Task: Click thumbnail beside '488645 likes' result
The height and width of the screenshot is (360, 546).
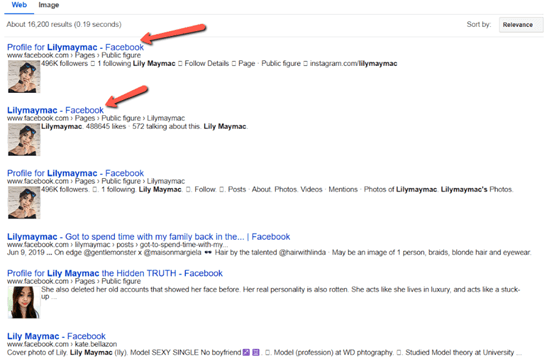Action: [24, 140]
